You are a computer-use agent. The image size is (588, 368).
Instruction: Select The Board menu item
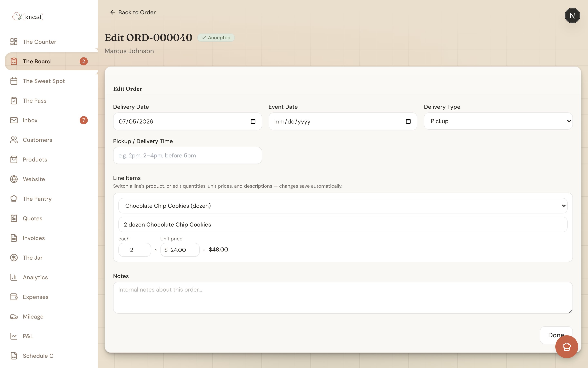point(51,61)
